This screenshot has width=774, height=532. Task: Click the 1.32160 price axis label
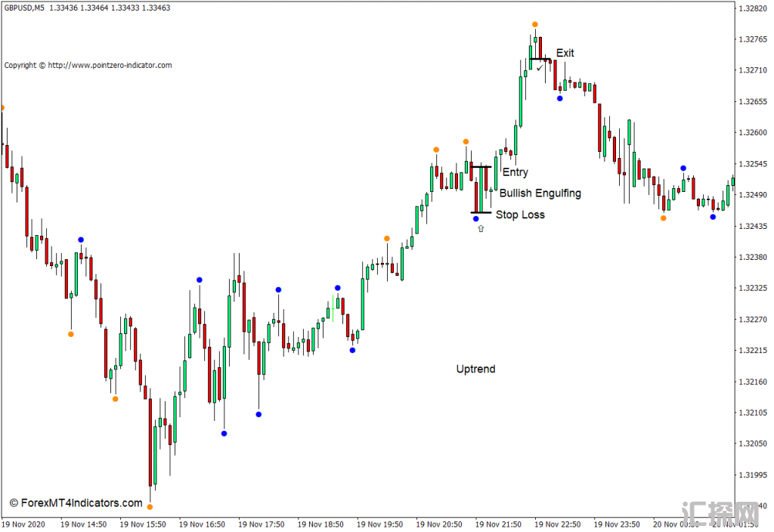coord(753,382)
